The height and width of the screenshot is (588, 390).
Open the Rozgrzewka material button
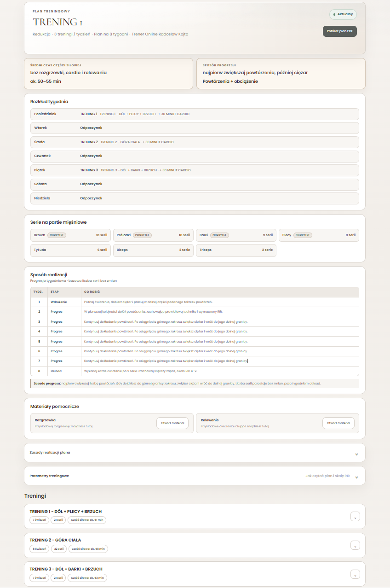coord(172,423)
